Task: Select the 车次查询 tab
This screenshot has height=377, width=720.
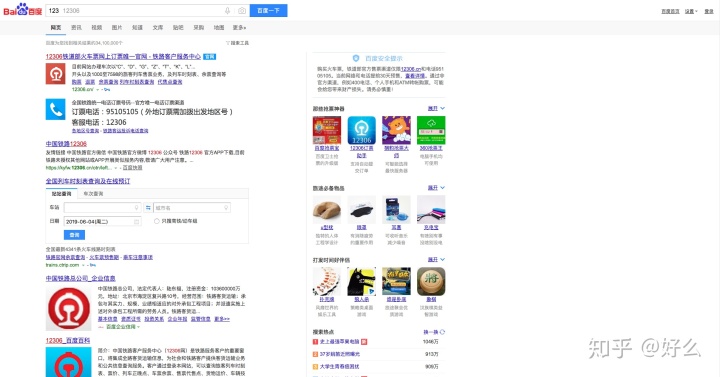Action: (93, 194)
